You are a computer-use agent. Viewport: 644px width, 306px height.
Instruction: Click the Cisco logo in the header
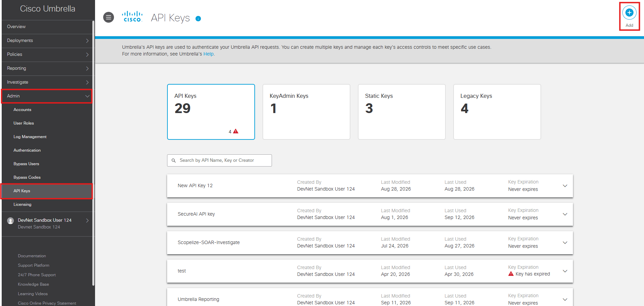(132, 17)
